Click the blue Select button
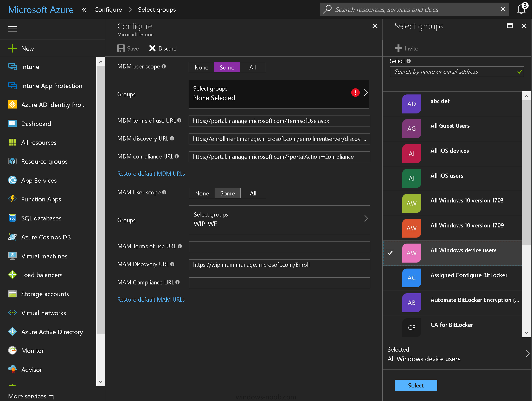 pos(416,385)
